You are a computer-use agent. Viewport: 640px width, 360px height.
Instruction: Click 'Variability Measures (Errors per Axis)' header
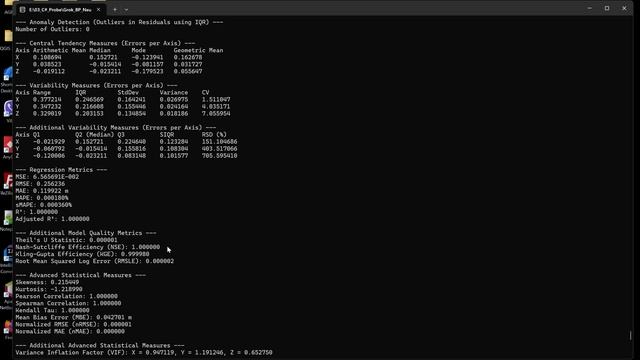96,85
